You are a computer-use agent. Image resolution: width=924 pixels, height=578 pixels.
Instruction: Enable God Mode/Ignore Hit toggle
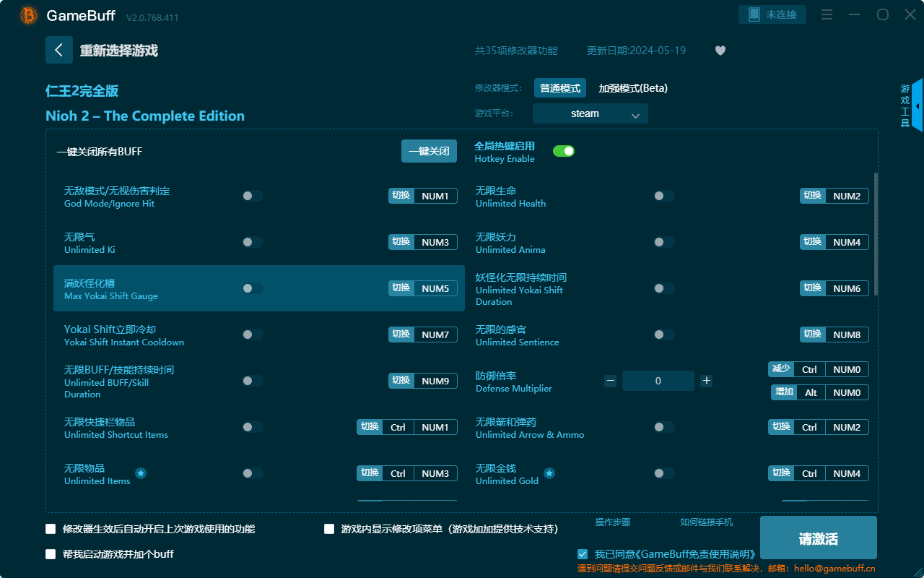click(x=253, y=196)
